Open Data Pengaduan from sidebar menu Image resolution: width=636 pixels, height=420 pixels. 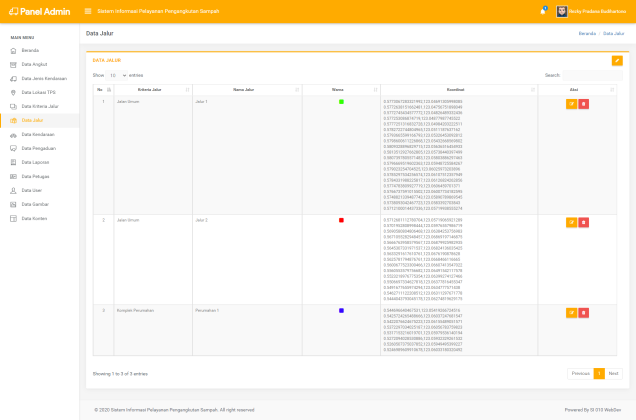(38, 147)
